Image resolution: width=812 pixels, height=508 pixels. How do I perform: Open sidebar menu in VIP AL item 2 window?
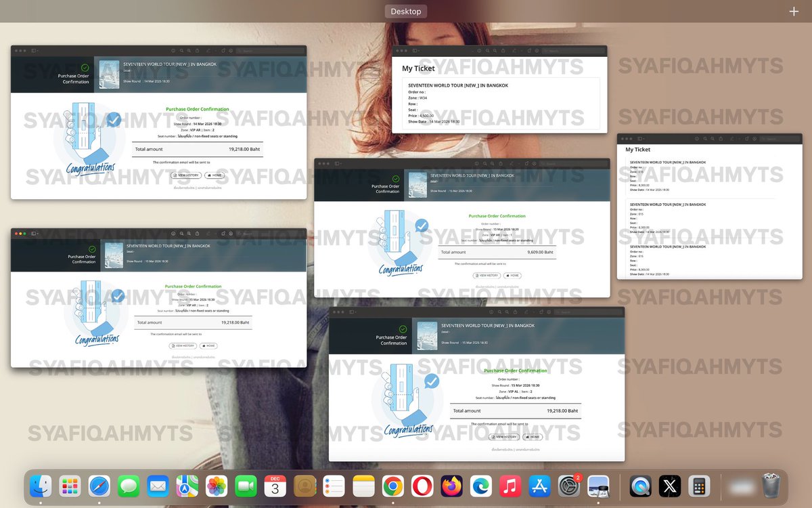[x=353, y=312]
